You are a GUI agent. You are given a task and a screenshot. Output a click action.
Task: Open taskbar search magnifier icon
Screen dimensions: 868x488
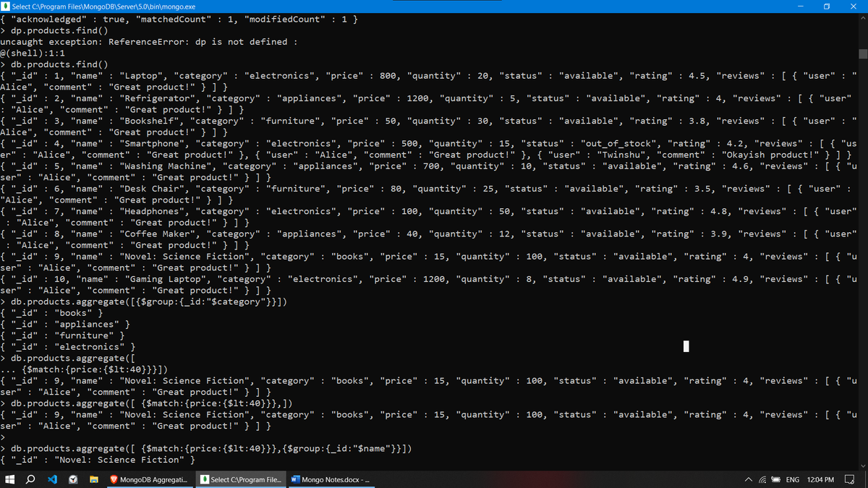tap(31, 479)
